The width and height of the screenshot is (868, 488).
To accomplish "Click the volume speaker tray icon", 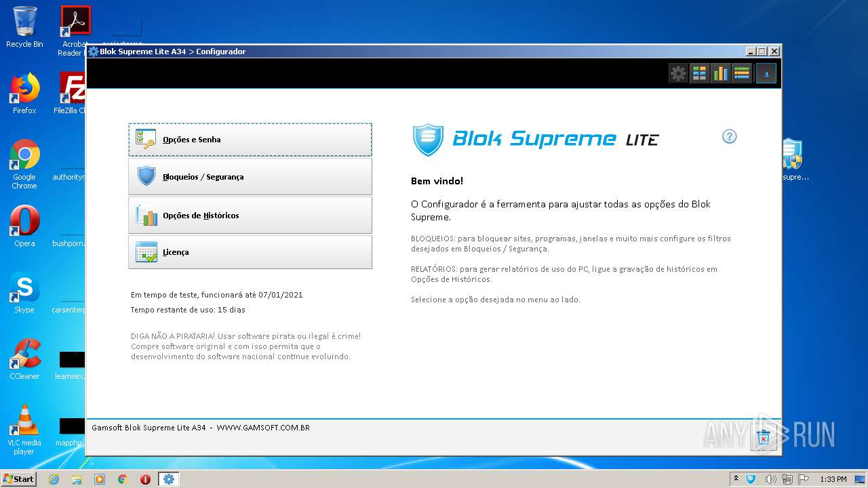I will [x=770, y=479].
